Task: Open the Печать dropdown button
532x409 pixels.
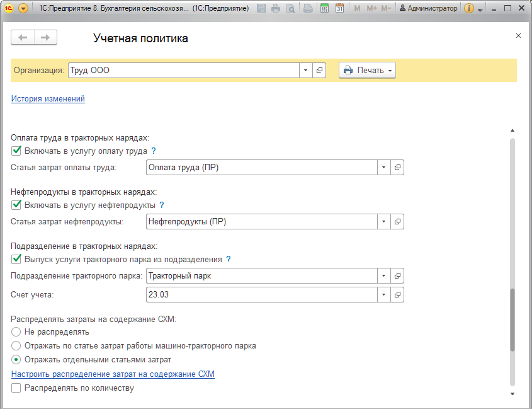Action: point(367,71)
